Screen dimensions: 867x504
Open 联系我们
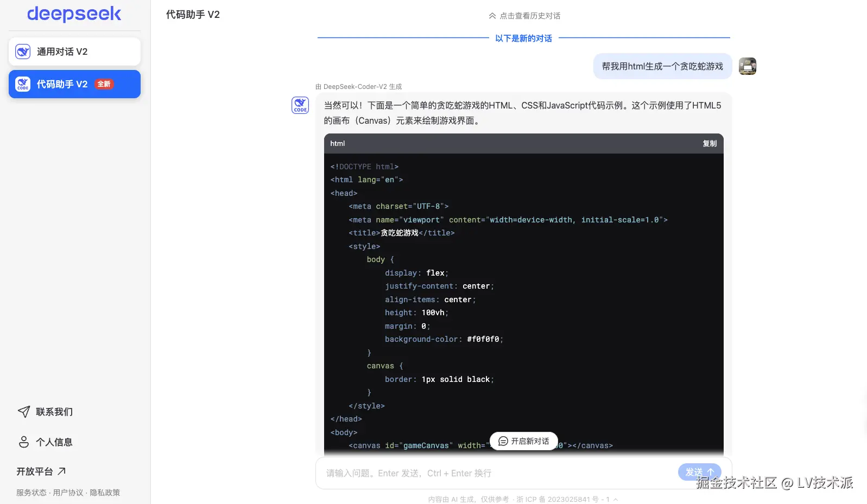54,412
